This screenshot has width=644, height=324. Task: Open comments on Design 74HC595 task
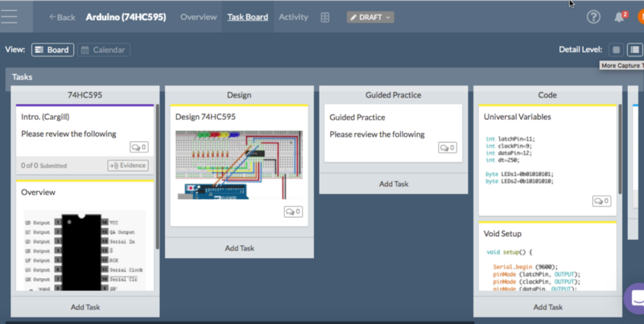click(x=292, y=211)
